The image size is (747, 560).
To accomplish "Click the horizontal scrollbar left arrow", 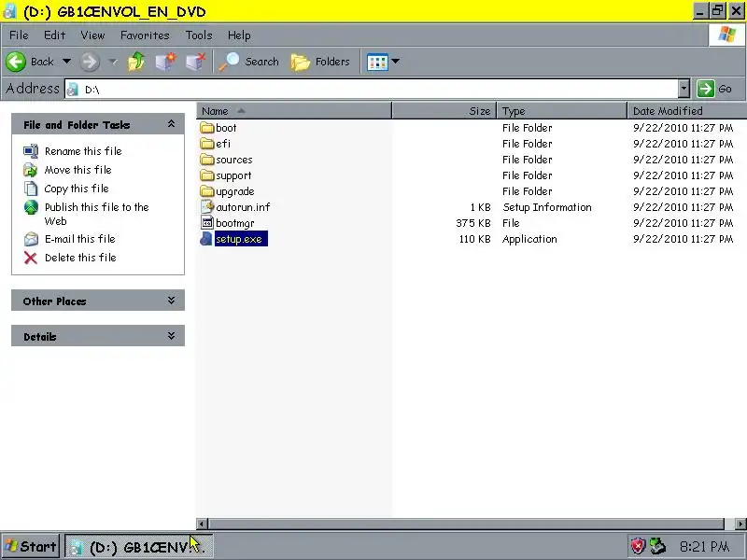I will (202, 524).
